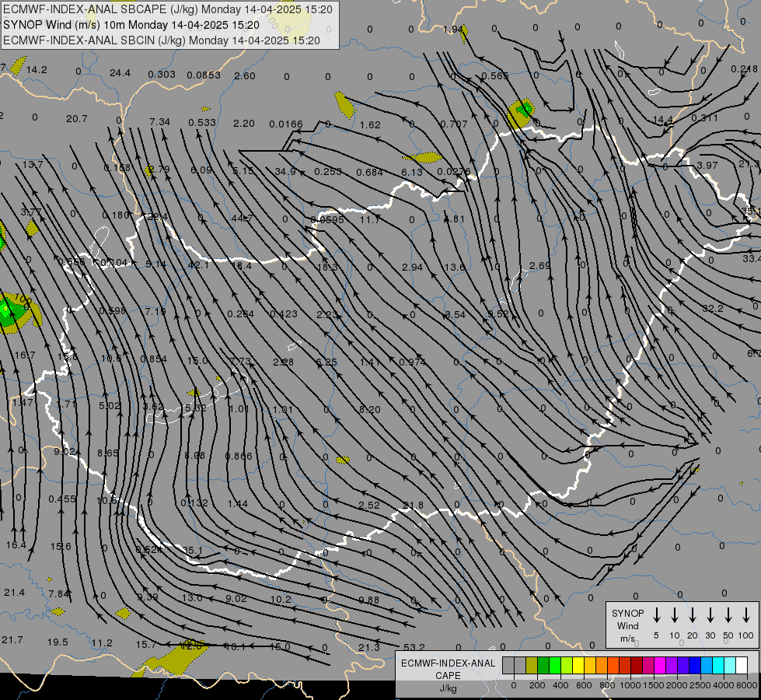This screenshot has width=761, height=700.
Task: Select the SYNOP Wind 10m title line
Action: coord(131,25)
